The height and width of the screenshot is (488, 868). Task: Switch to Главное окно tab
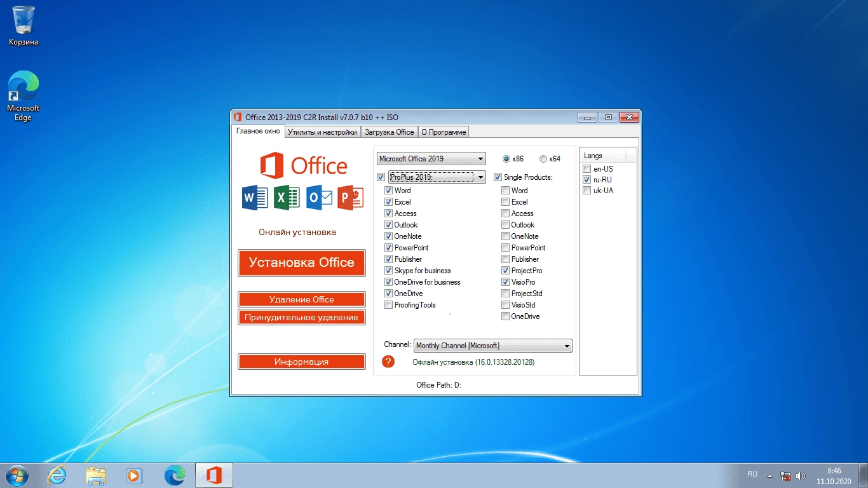point(258,132)
